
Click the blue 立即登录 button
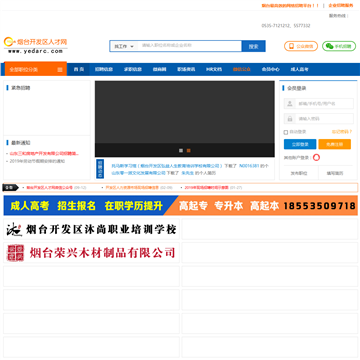coord(300,144)
